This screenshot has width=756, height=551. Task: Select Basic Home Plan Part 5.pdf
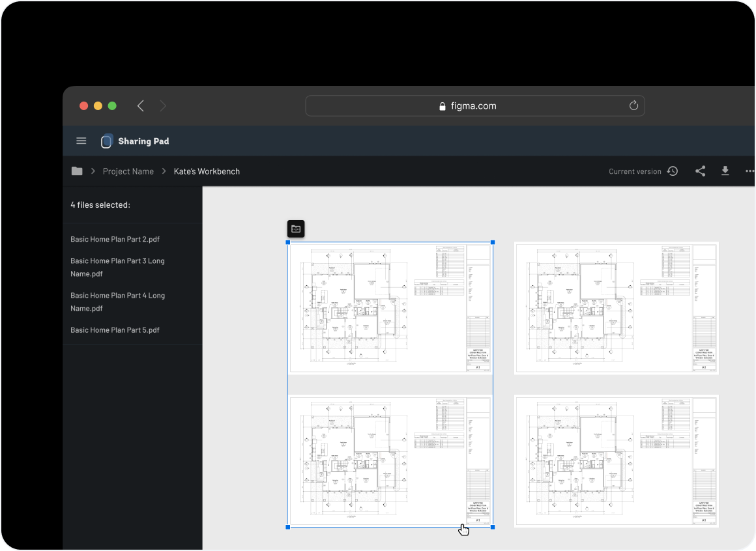pos(115,330)
